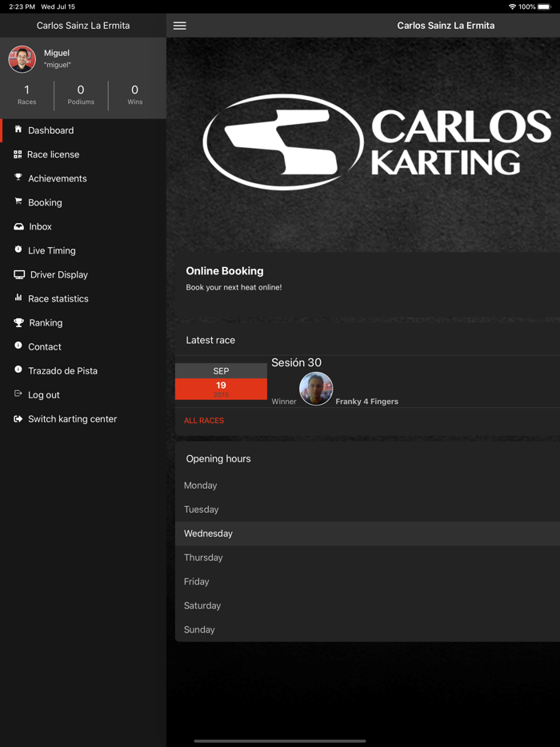Click the 2:23 PM status bar clock
The width and height of the screenshot is (560, 747).
coord(22,6)
